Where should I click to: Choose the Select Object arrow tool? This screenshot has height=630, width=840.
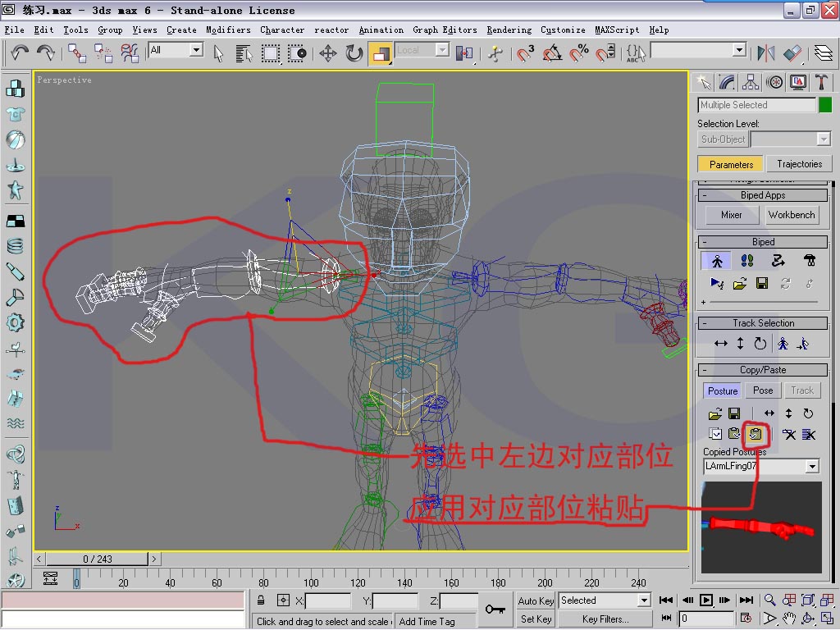tap(218, 53)
